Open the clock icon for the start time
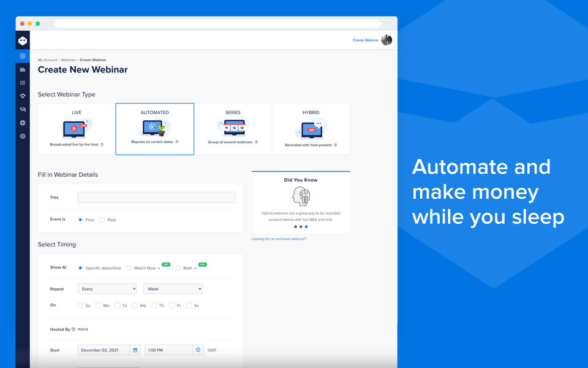This screenshot has width=588, height=368. tap(198, 350)
